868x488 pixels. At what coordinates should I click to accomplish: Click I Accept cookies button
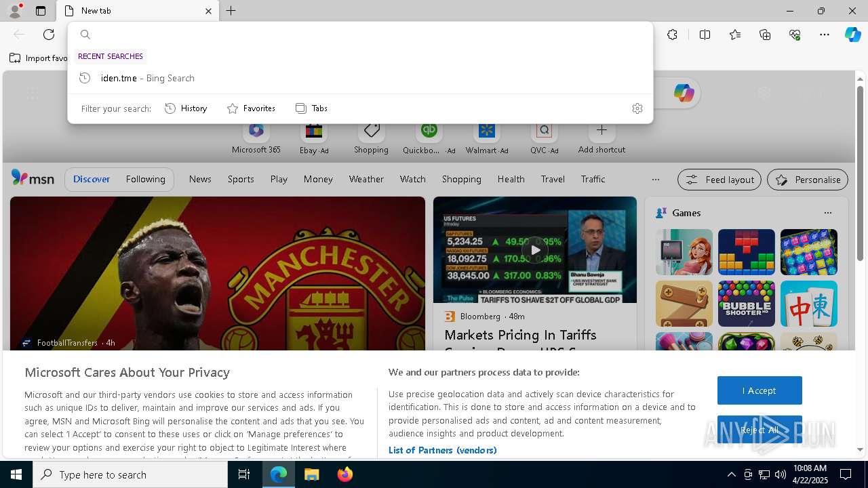[759, 390]
